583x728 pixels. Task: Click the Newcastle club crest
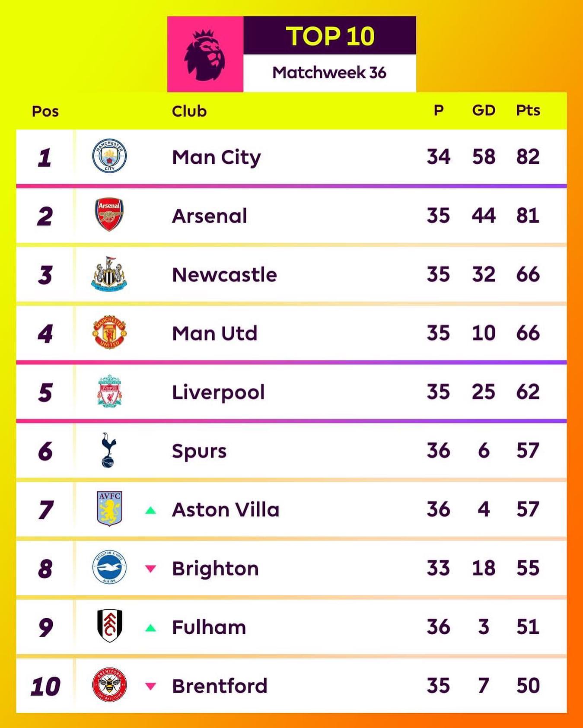coord(109,274)
